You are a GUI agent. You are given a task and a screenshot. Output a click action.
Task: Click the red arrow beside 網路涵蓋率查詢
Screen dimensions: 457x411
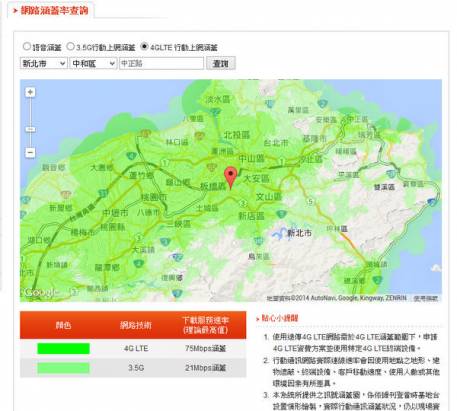tap(15, 11)
